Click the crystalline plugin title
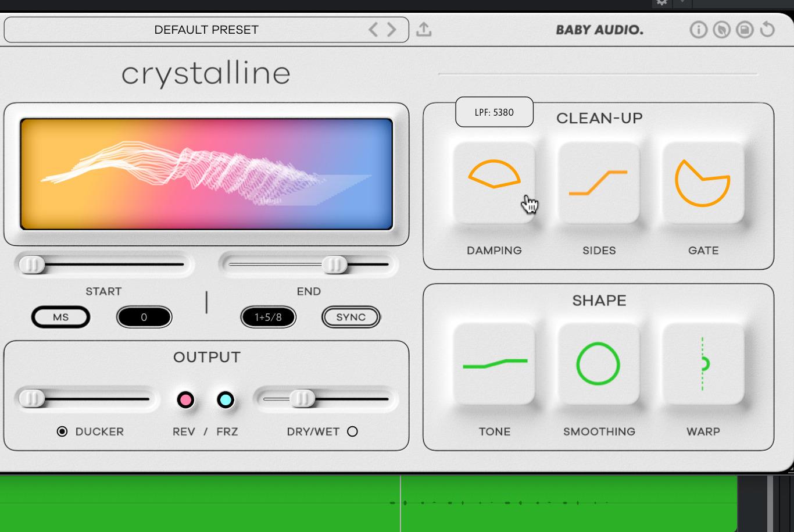794x532 pixels. click(x=206, y=74)
